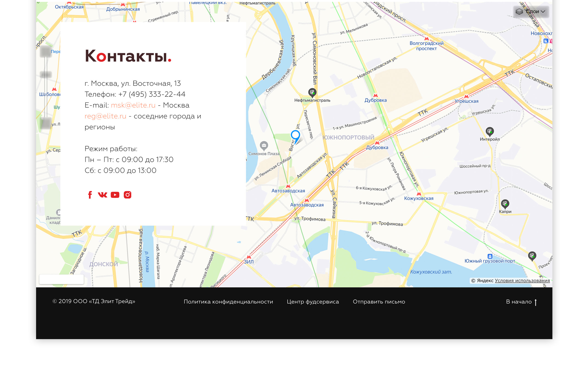Open the VK social icon
588x374 pixels.
tap(102, 195)
